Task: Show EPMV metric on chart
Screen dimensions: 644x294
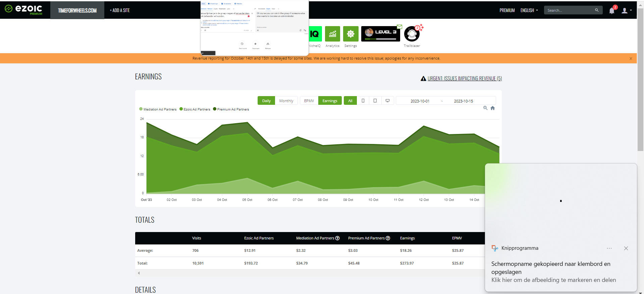Action: pyautogui.click(x=309, y=100)
